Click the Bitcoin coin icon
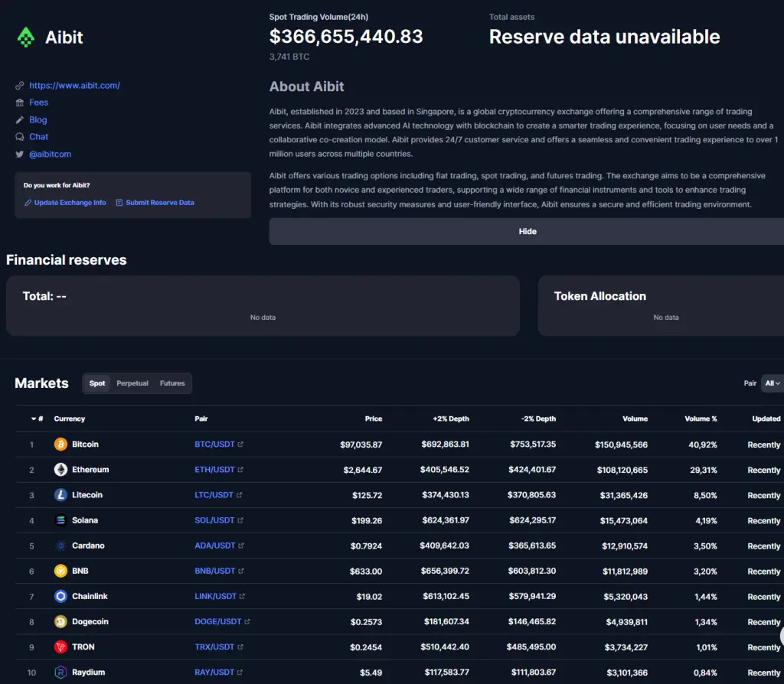Image resolution: width=784 pixels, height=684 pixels. tap(60, 445)
